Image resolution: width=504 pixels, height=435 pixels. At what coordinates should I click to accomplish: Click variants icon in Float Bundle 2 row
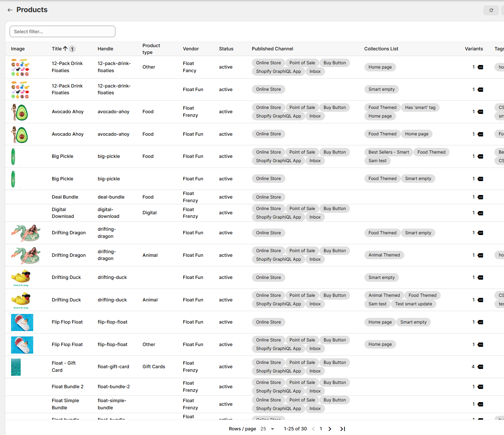click(x=480, y=387)
